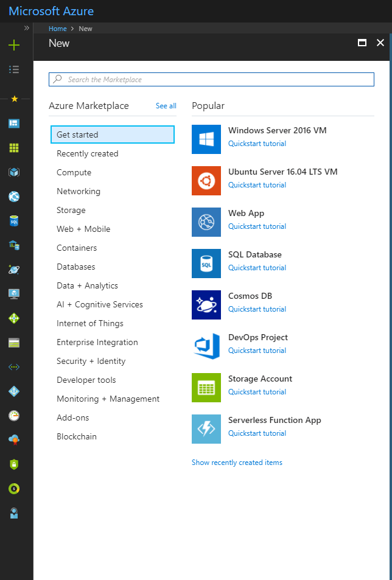Click Show recently created items link
392x580 pixels.
tap(237, 463)
